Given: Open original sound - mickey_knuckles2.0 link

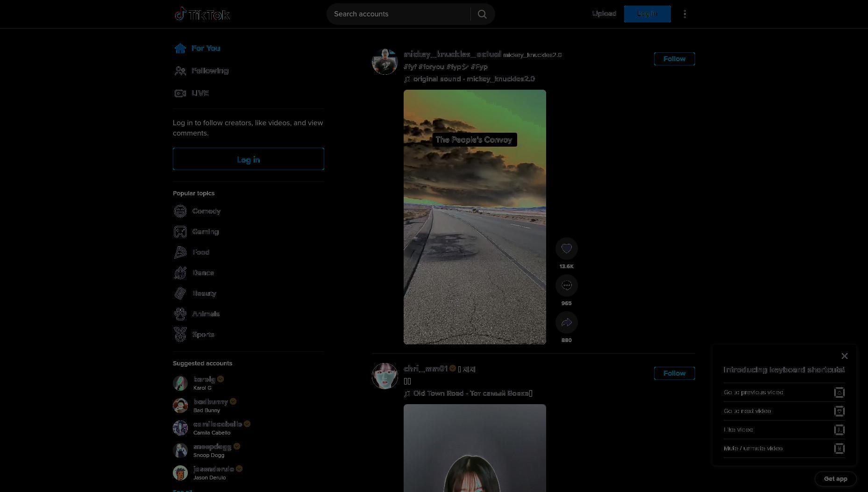Looking at the screenshot, I should point(470,79).
